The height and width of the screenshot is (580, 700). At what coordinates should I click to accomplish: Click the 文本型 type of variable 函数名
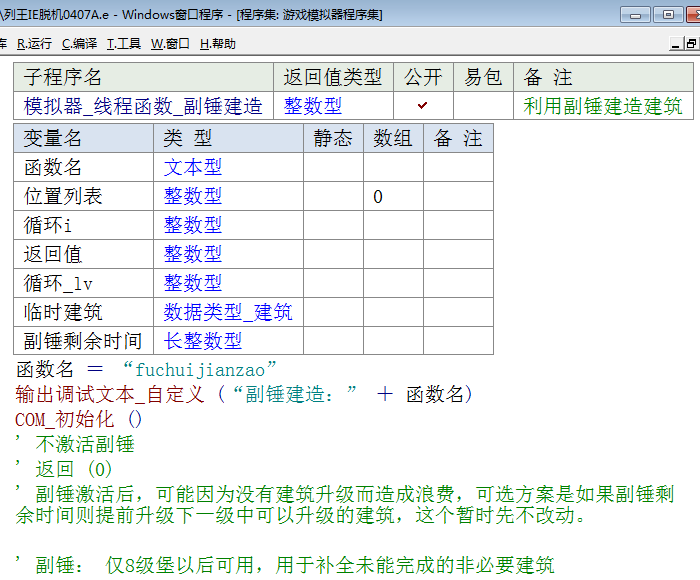click(x=193, y=168)
